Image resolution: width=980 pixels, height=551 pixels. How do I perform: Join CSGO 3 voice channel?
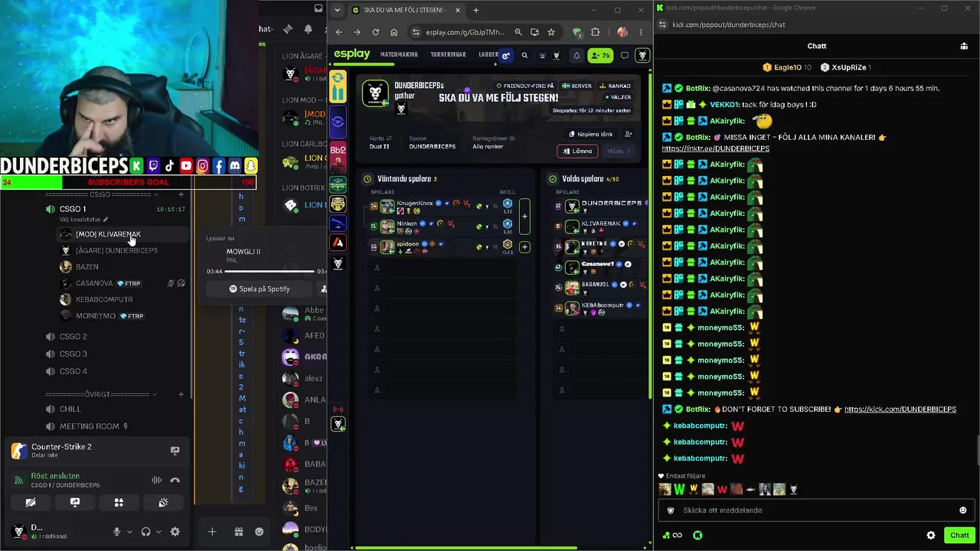click(73, 354)
